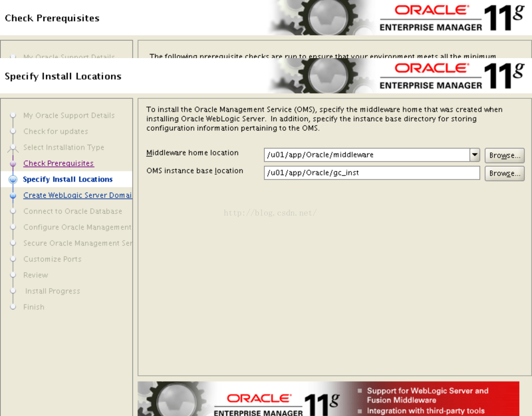Click the Specify Install Locations page title
Viewport: 532px width, 416px height.
pyautogui.click(x=63, y=76)
